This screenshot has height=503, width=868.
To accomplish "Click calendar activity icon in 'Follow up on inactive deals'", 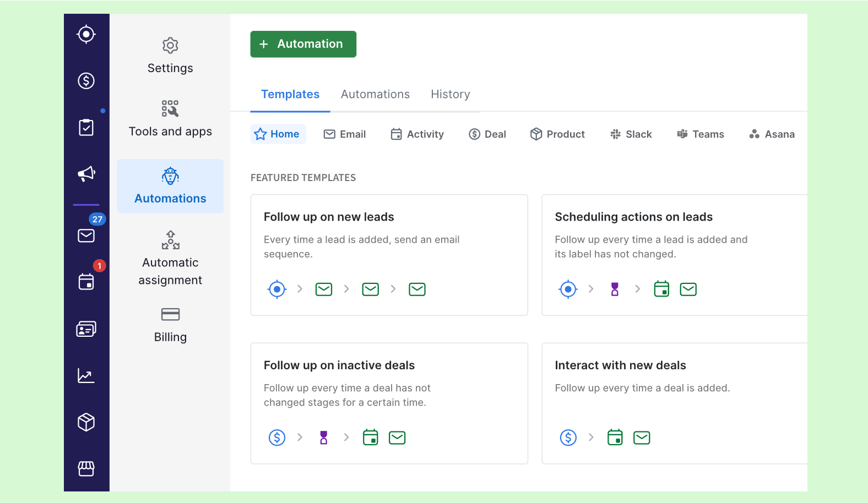I will click(x=371, y=438).
